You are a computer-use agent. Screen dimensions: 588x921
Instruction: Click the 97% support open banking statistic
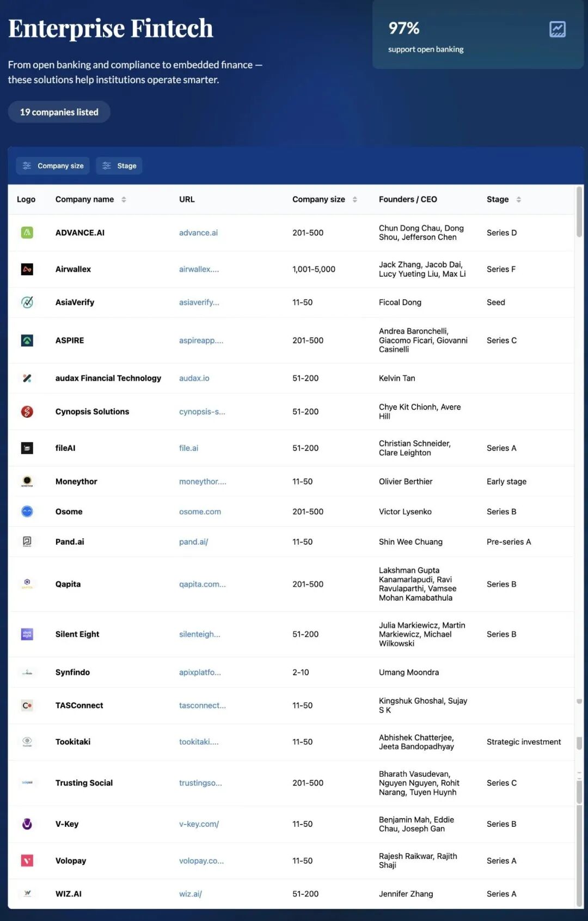click(x=426, y=36)
